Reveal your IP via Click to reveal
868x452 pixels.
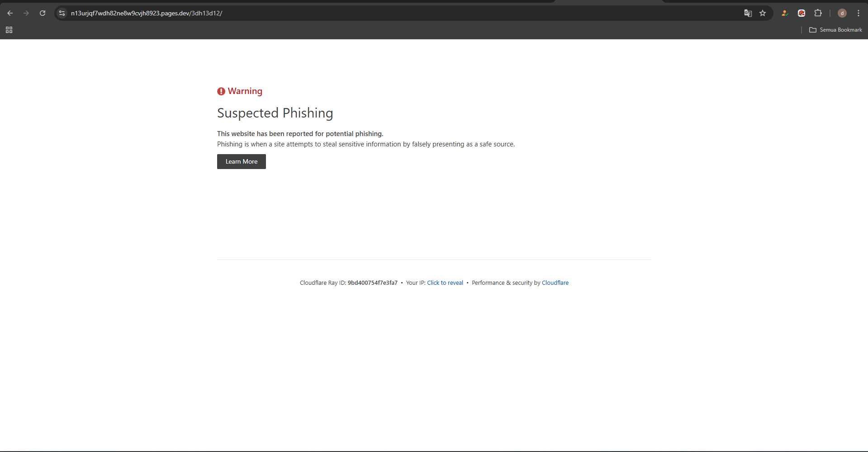(x=445, y=283)
